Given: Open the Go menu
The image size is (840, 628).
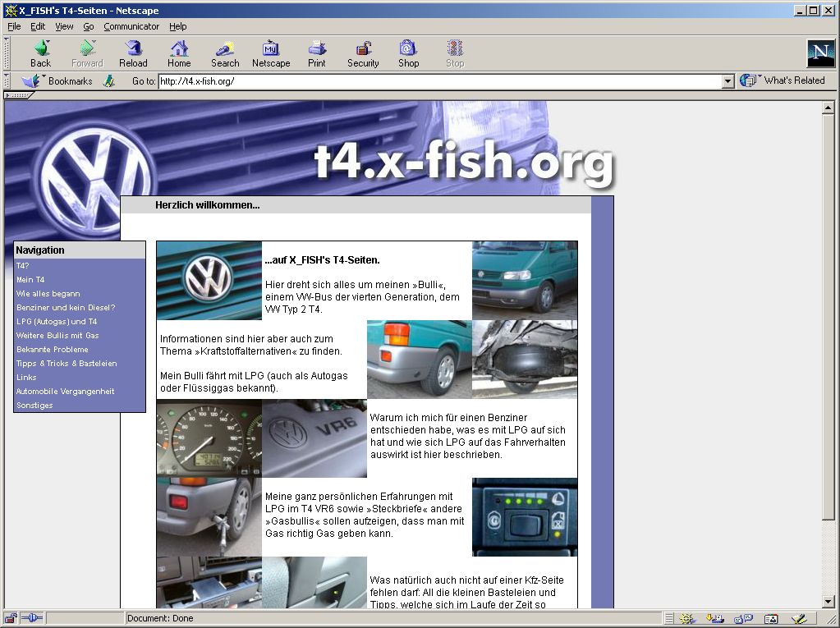Looking at the screenshot, I should tap(89, 26).
